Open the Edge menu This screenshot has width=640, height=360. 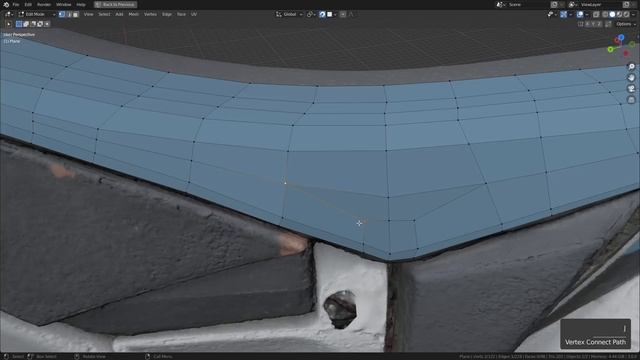click(167, 14)
